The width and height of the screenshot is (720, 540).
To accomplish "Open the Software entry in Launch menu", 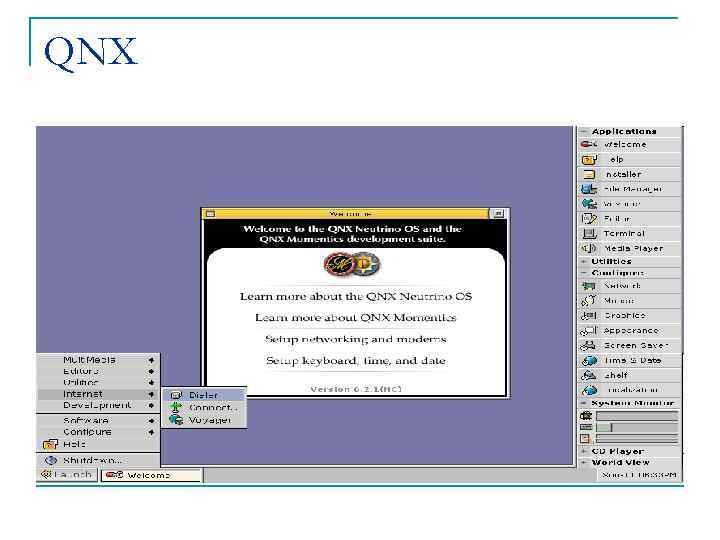I will (x=98, y=421).
